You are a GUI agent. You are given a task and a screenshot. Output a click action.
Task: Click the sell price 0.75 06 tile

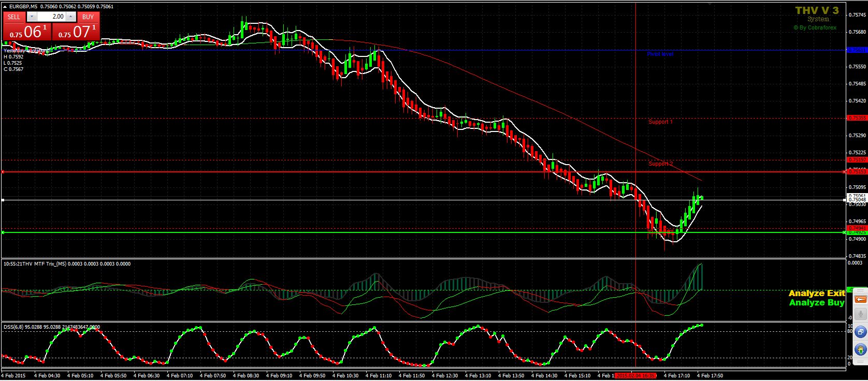(x=27, y=32)
